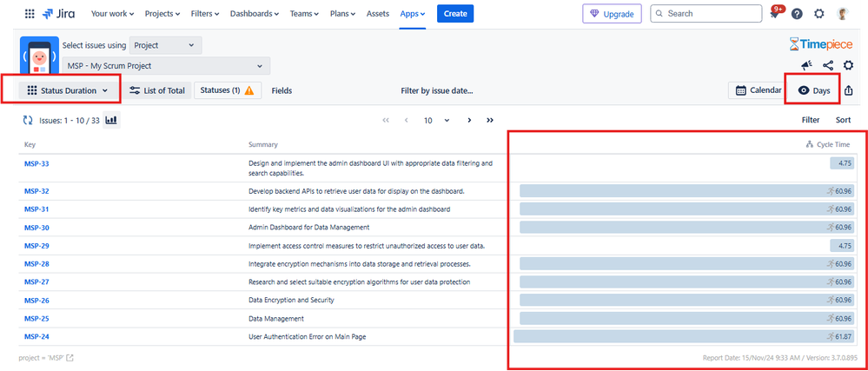
Task: Click the Timepiece app avatar image
Action: coord(39,55)
